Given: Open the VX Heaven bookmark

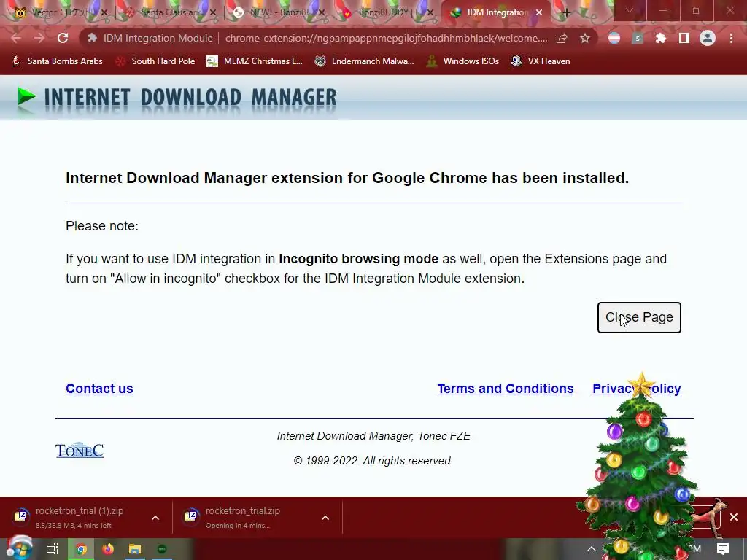Looking at the screenshot, I should point(541,61).
